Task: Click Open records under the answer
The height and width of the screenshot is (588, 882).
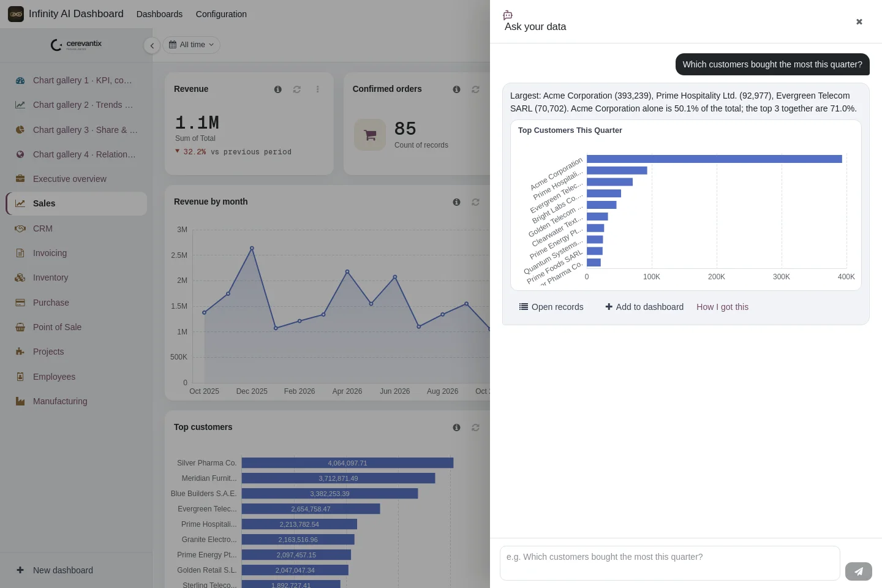Action: 551,307
